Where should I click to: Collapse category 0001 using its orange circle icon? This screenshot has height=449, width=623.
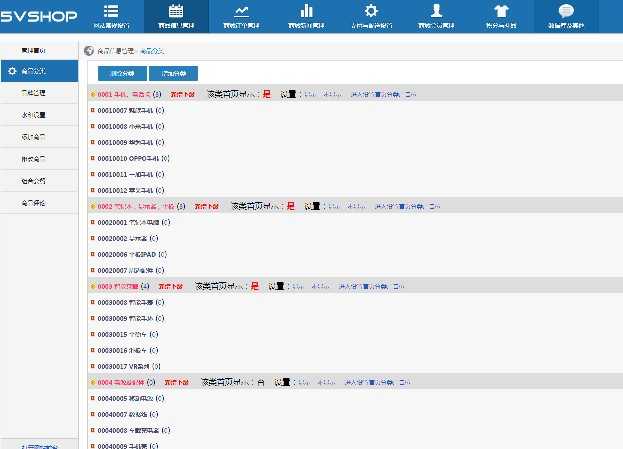[93, 95]
